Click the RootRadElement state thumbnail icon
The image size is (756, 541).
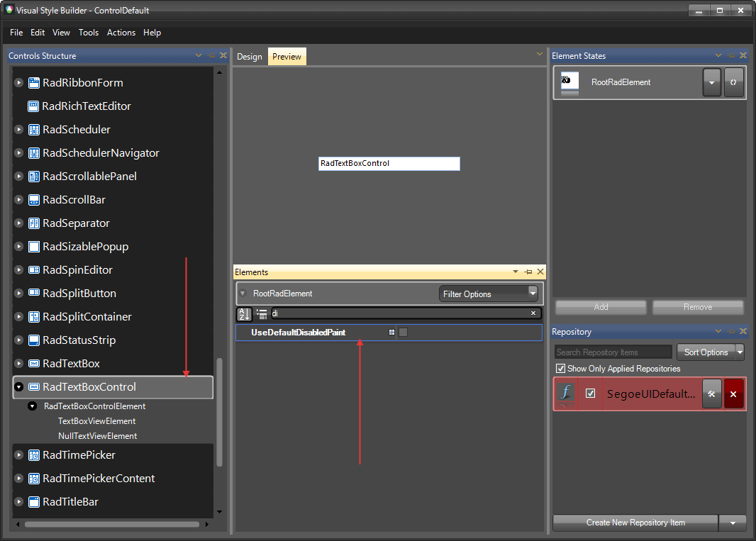point(569,82)
